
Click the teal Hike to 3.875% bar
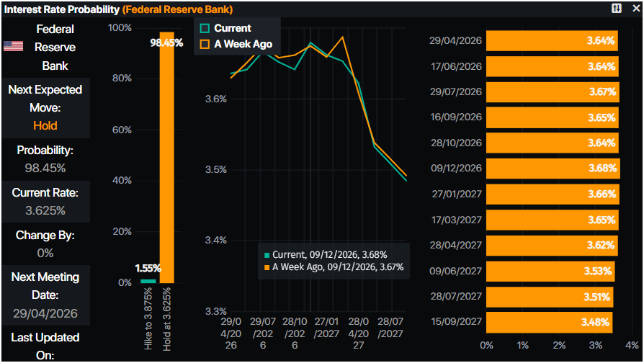148,281
